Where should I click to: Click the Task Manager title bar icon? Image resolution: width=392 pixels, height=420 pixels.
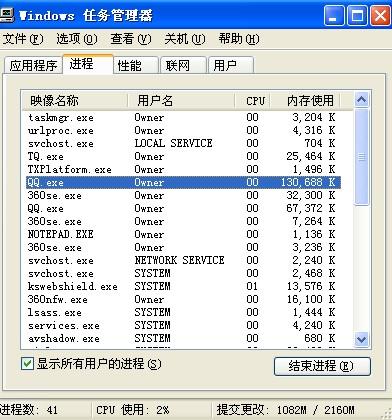pyautogui.click(x=7, y=15)
